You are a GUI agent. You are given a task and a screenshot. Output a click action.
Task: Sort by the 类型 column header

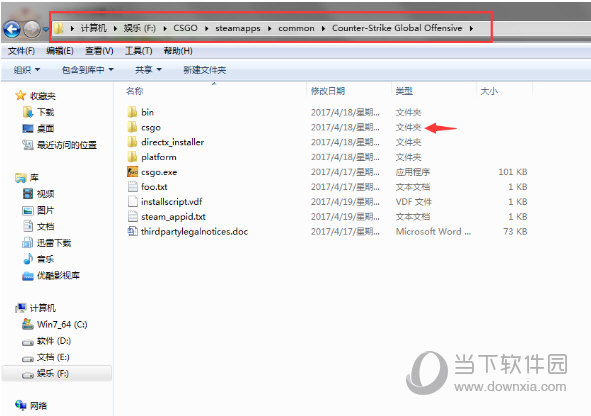[x=404, y=91]
